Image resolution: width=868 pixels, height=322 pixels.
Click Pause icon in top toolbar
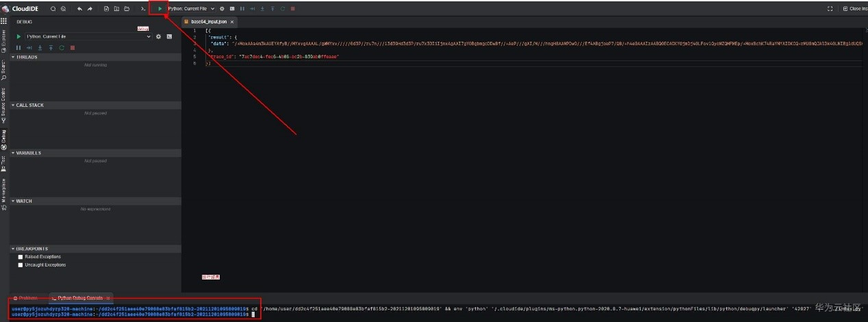(x=242, y=9)
